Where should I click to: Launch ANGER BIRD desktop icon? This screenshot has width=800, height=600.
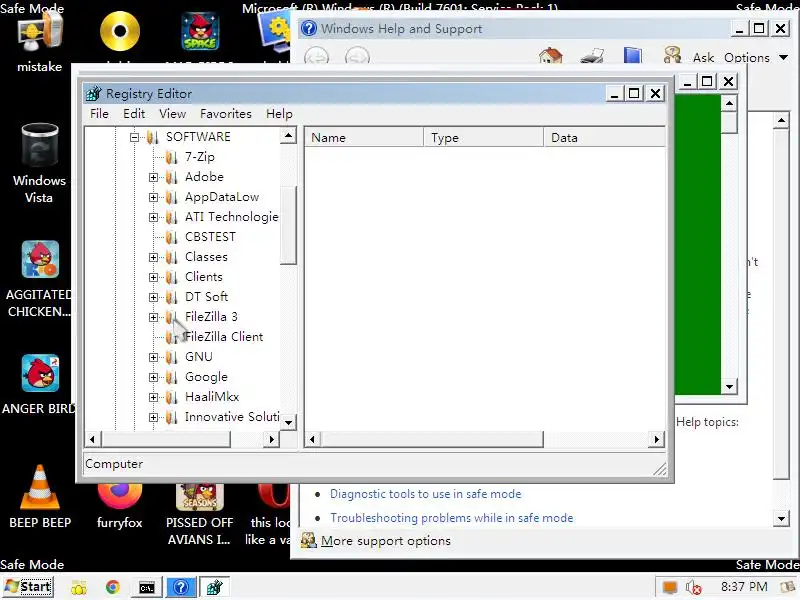(x=40, y=373)
